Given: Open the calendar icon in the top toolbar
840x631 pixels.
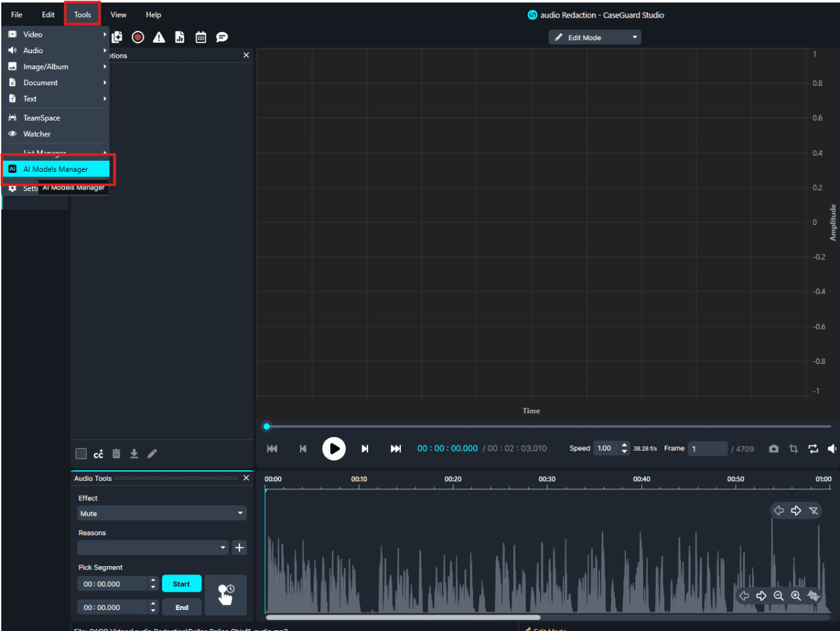Looking at the screenshot, I should tap(201, 37).
